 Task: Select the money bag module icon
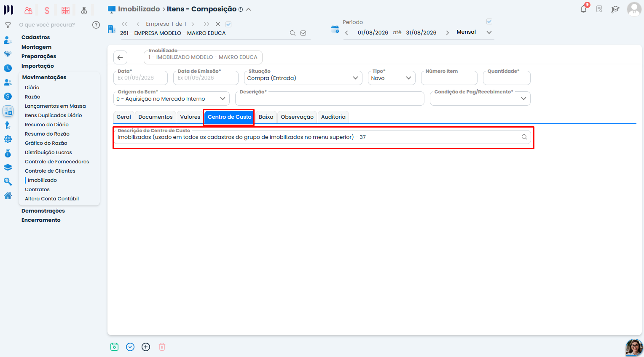[84, 11]
